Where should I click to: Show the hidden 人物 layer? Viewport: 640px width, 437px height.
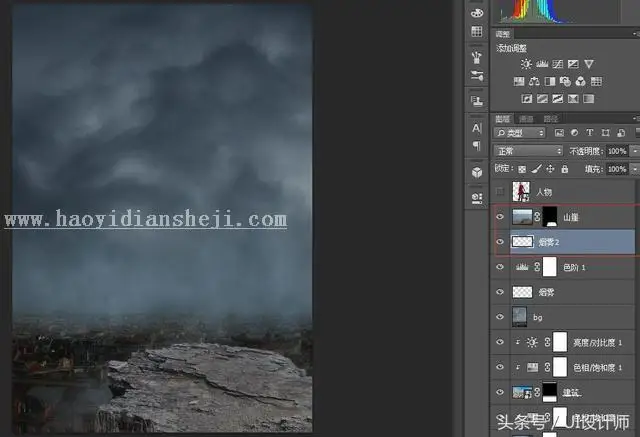(x=500, y=191)
